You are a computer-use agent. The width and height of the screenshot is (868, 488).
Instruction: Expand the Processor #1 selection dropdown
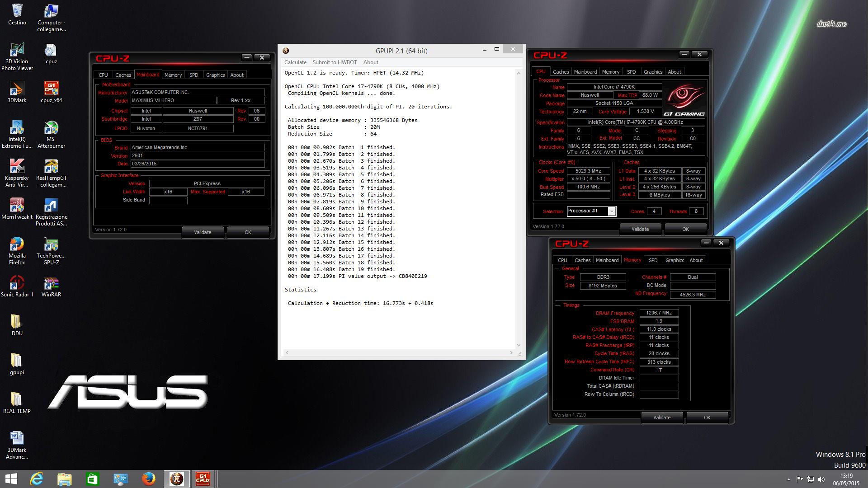[x=612, y=211]
